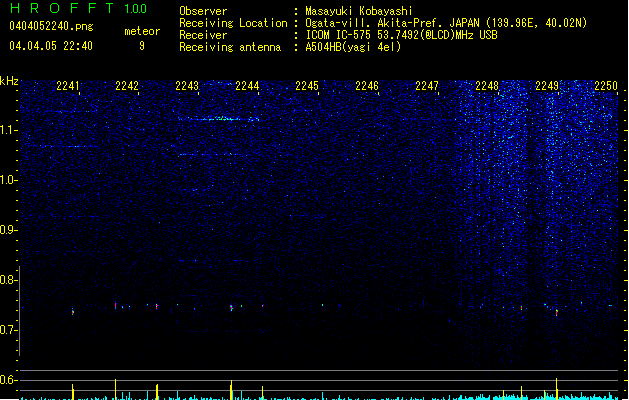Click the 'Receiving Location' field label
Image resolution: width=629 pixels, height=400 pixels.
(x=233, y=23)
